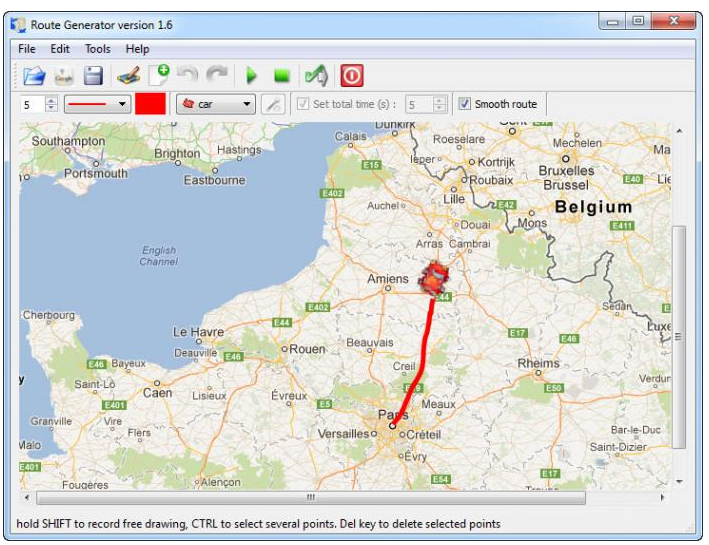This screenshot has height=545, width=709.
Task: Quit application with red power icon
Action: tap(352, 75)
